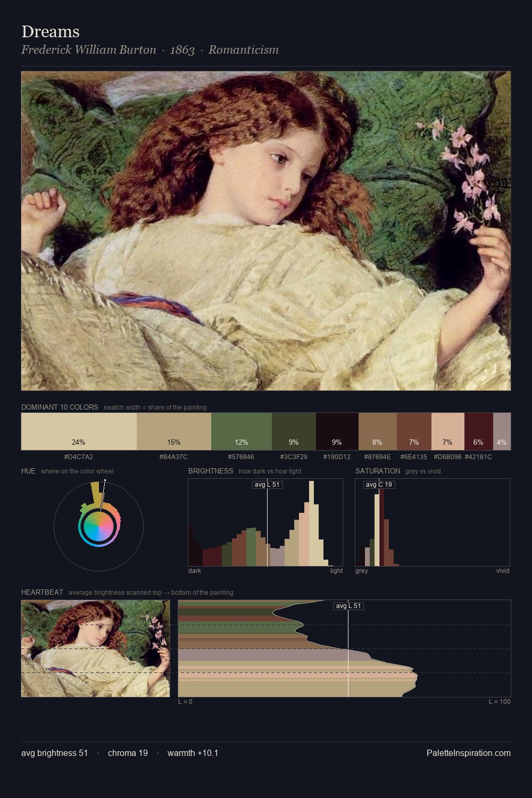Click the 'warmth +10.1' footer text
The image size is (532, 798).
[x=193, y=753]
